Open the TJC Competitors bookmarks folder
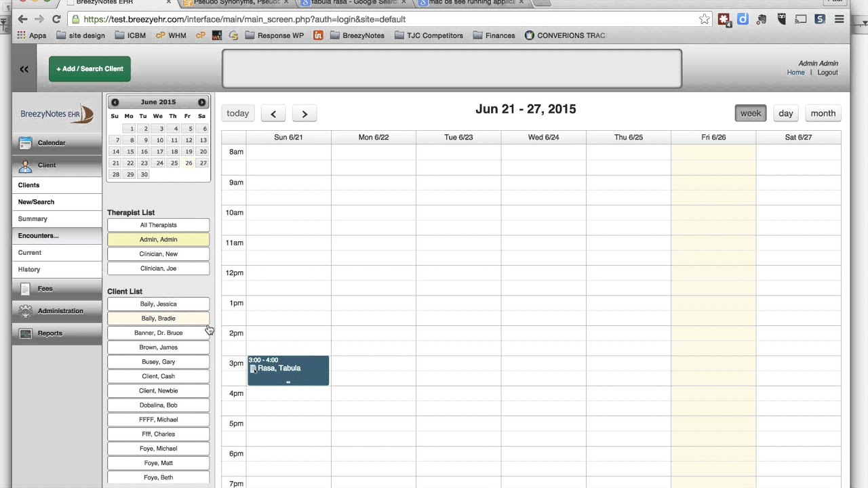 (429, 35)
